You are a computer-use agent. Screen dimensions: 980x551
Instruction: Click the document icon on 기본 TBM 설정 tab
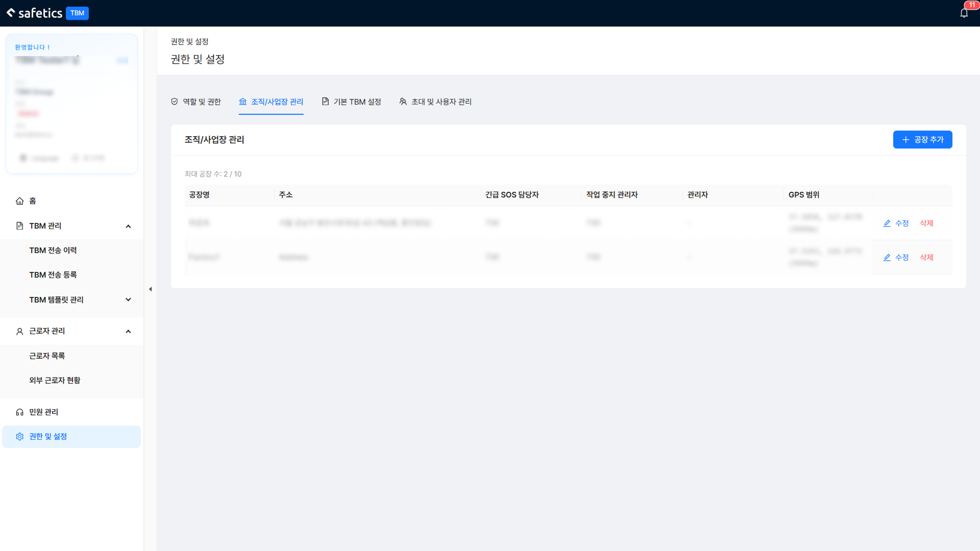point(325,102)
